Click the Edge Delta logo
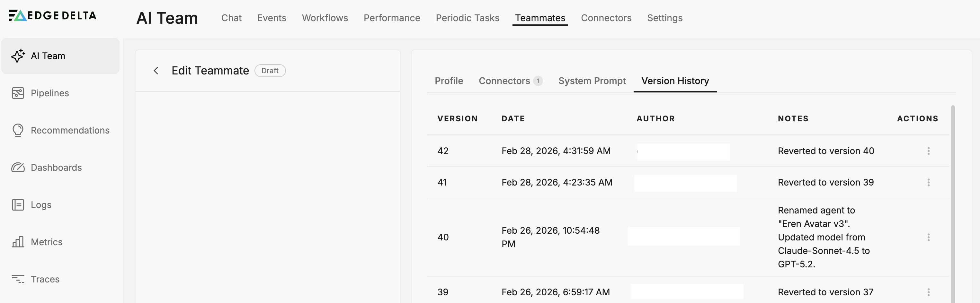 tap(52, 16)
